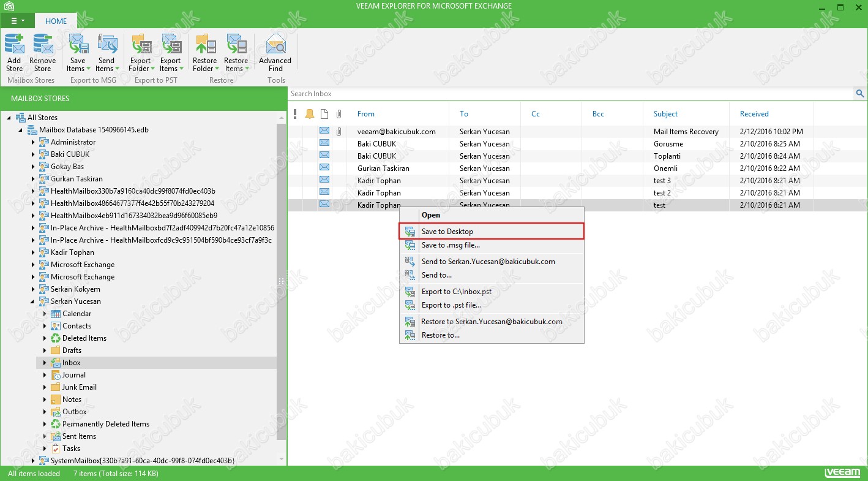Sort by the reminder bell column icon
The height and width of the screenshot is (481, 868).
click(310, 114)
